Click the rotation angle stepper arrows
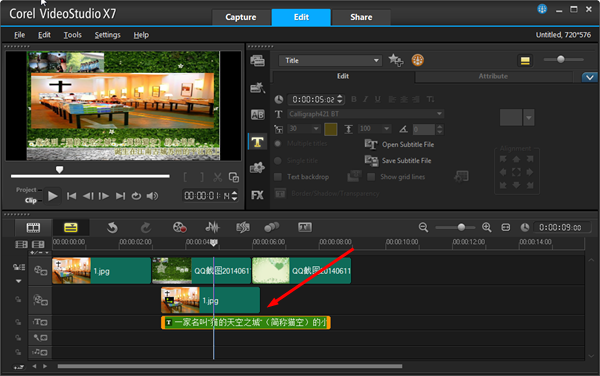 click(x=440, y=129)
